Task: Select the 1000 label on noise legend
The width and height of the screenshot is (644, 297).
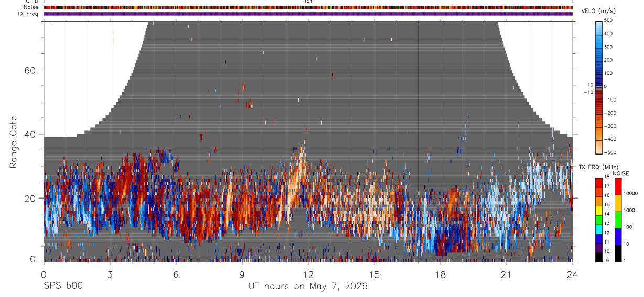Action: click(629, 210)
